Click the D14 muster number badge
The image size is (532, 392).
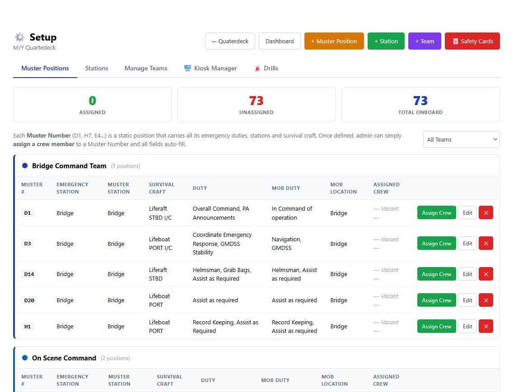[29, 274]
